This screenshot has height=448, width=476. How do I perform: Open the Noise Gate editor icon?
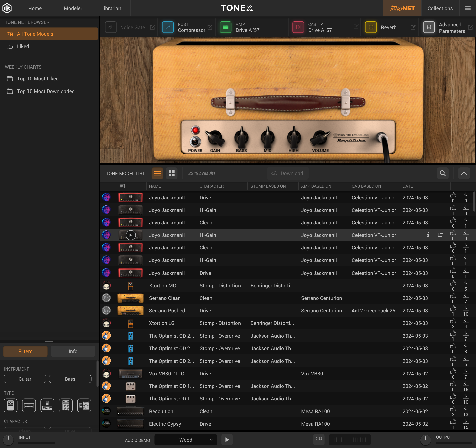(x=153, y=27)
